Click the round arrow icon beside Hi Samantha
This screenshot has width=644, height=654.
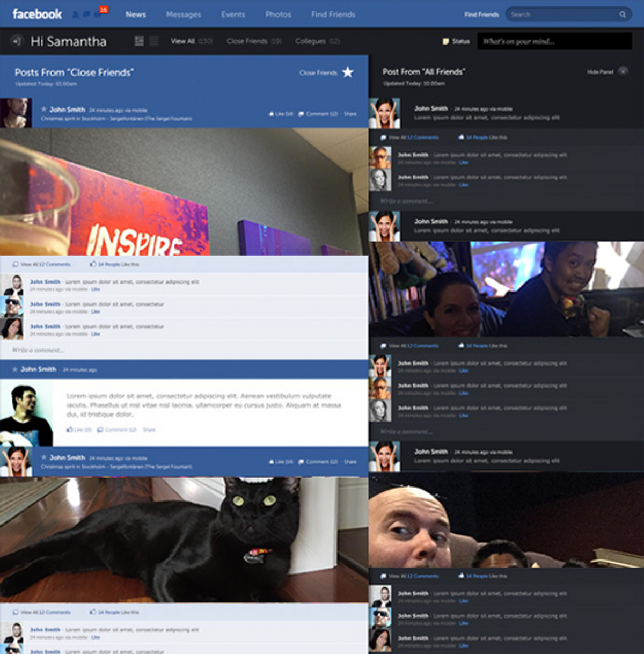tap(17, 41)
